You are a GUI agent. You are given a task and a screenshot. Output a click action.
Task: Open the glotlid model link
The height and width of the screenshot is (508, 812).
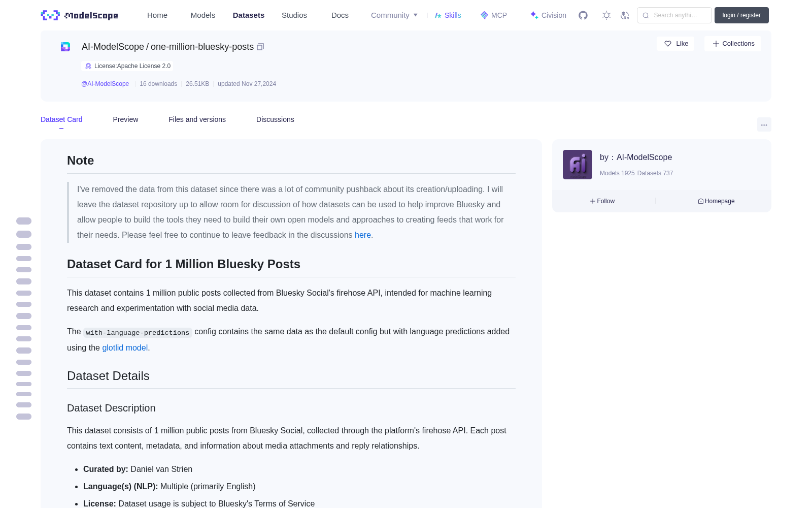pyautogui.click(x=125, y=347)
